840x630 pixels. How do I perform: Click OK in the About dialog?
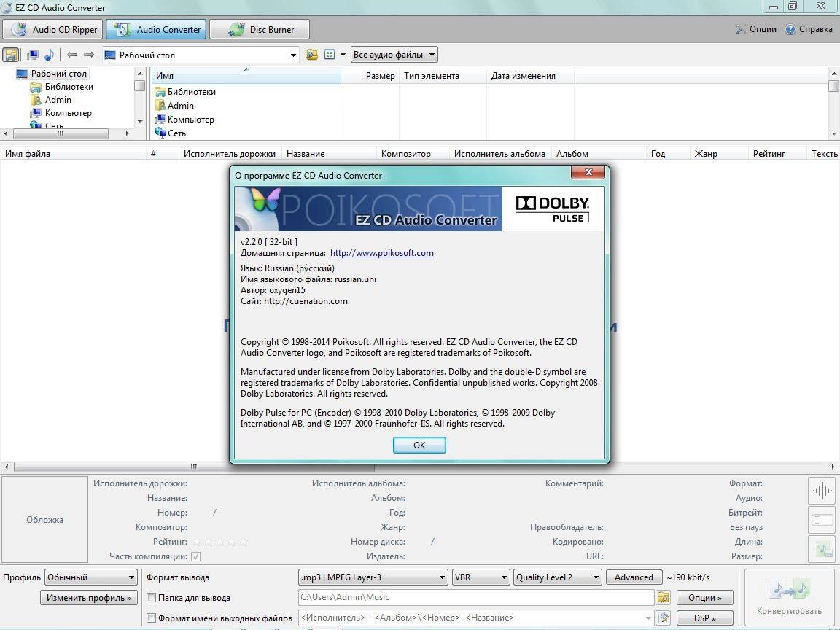pos(419,446)
